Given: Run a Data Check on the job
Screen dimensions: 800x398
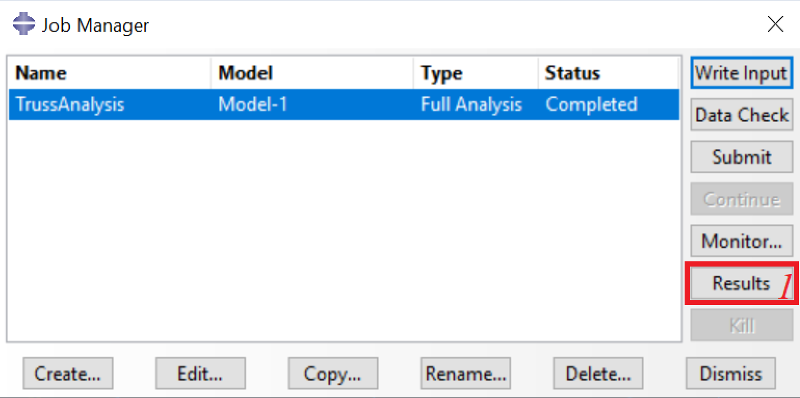Looking at the screenshot, I should (x=742, y=115).
